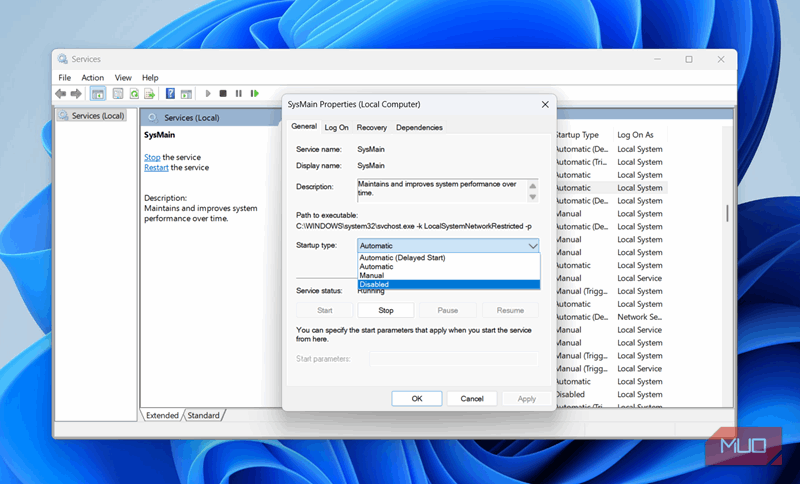Click the Refresh icon in the toolbar
Screen dimensions: 800x484
click(133, 93)
